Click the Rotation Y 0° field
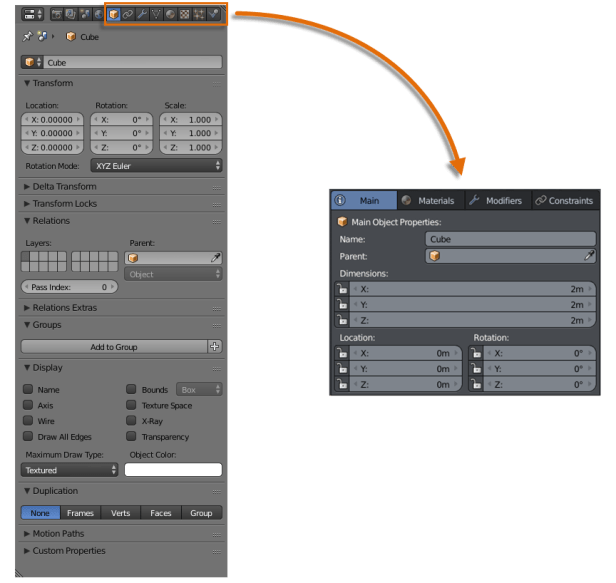Viewport: 616px width, 583px height. coord(122,133)
